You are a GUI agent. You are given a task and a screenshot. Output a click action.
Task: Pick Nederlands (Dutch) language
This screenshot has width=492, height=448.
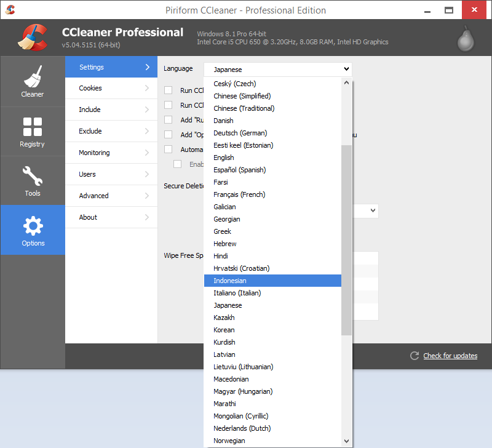click(x=272, y=428)
